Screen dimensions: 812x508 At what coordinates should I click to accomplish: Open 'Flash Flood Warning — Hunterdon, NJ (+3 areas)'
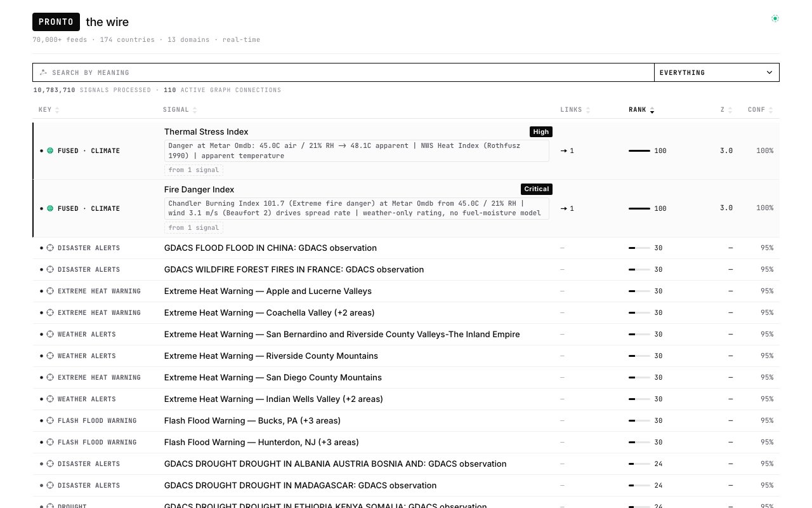(261, 442)
